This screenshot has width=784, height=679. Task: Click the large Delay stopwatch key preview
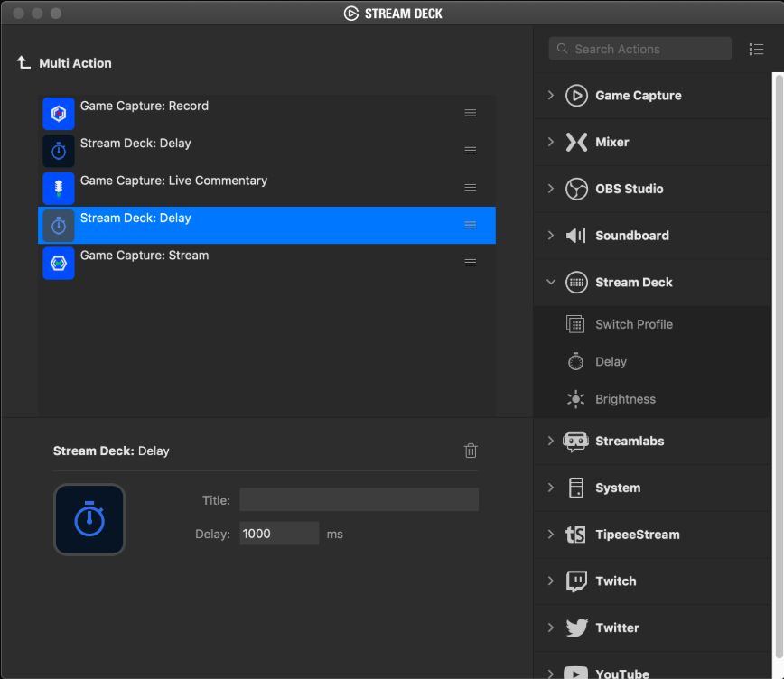click(89, 519)
